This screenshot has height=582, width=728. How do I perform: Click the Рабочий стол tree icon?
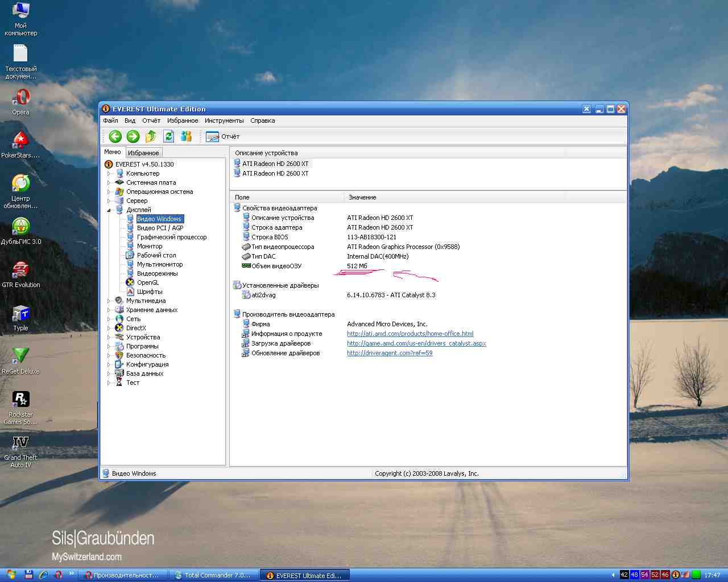point(130,255)
